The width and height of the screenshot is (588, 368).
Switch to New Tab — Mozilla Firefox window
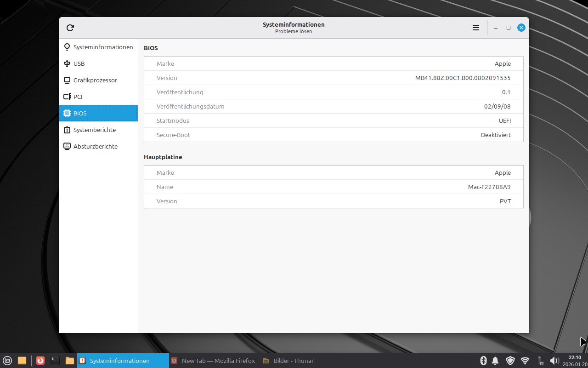(213, 361)
